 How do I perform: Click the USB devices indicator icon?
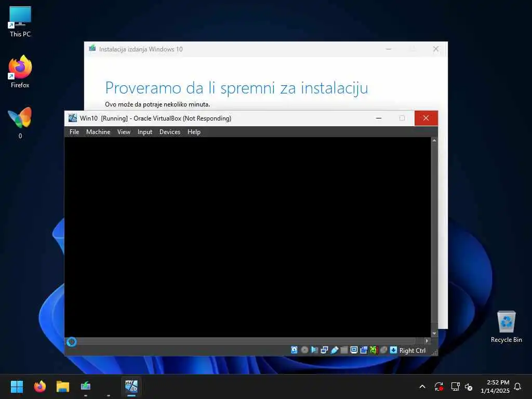334,350
